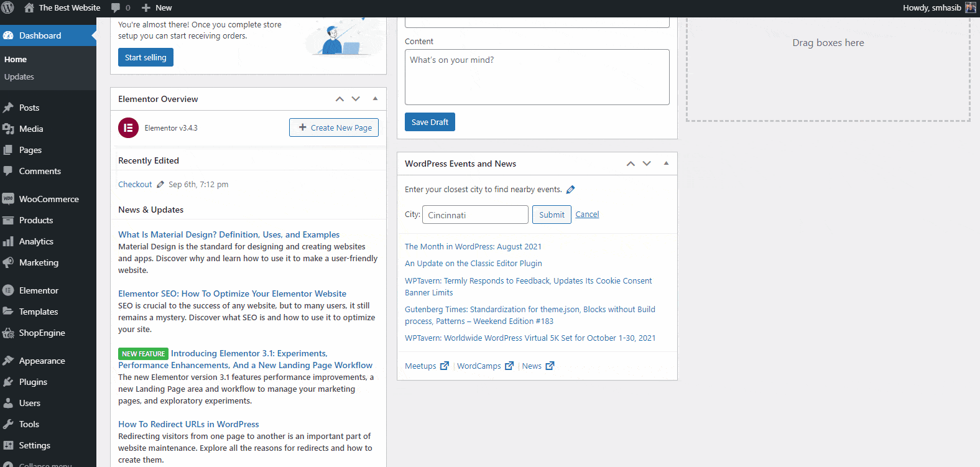Click the Elementor logo in overview widget

128,127
